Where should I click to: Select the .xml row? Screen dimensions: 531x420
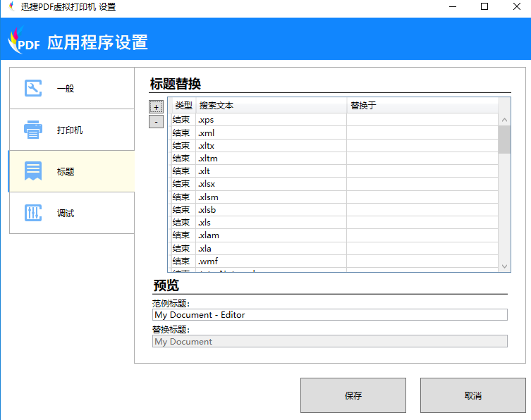pyautogui.click(x=334, y=132)
